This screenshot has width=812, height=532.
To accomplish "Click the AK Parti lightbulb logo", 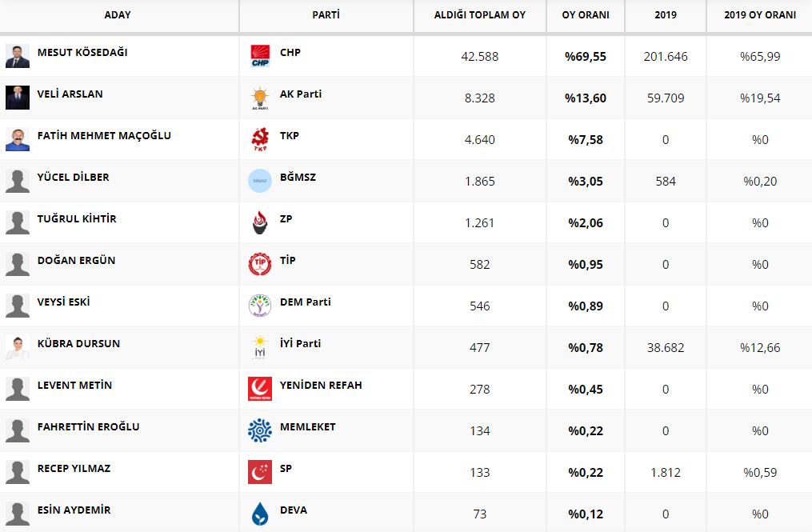I will (260, 98).
